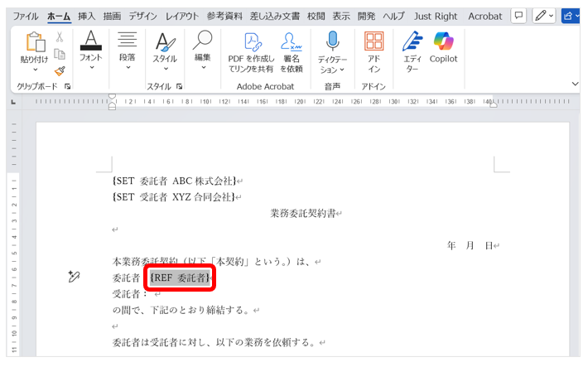Switch to the 挿入 tab

pyautogui.click(x=87, y=16)
